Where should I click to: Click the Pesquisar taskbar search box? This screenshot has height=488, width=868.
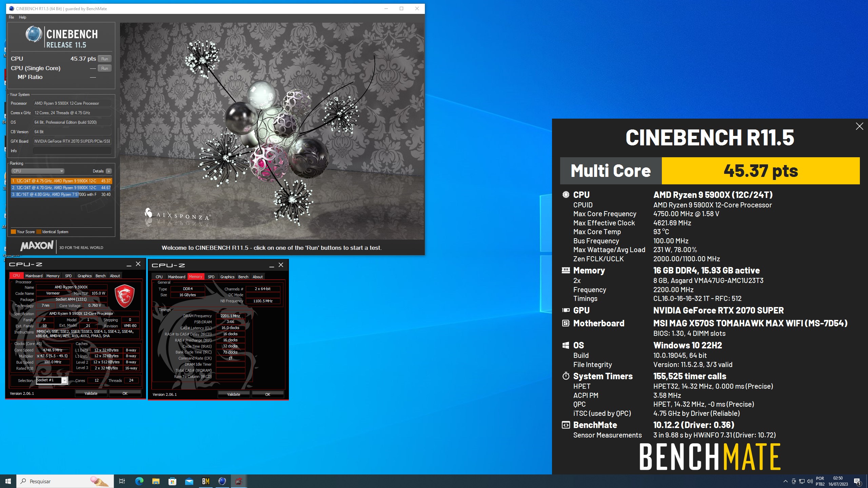click(x=65, y=481)
